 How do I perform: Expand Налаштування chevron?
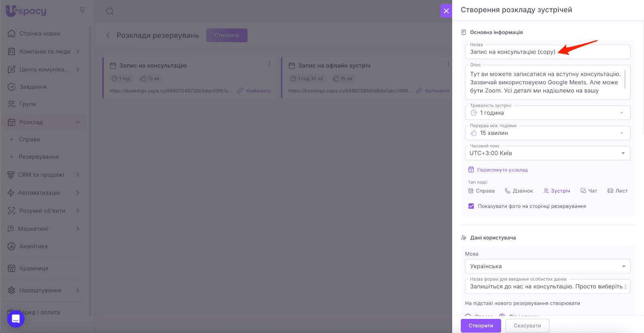(78, 290)
